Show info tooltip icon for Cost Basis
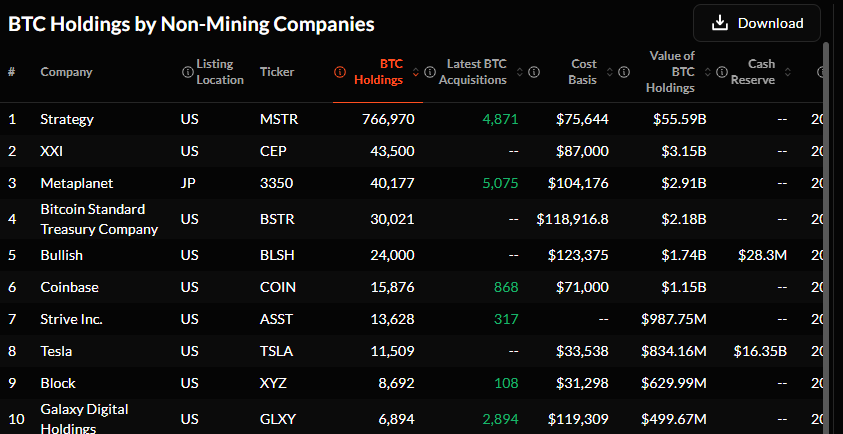843x434 pixels. (534, 72)
